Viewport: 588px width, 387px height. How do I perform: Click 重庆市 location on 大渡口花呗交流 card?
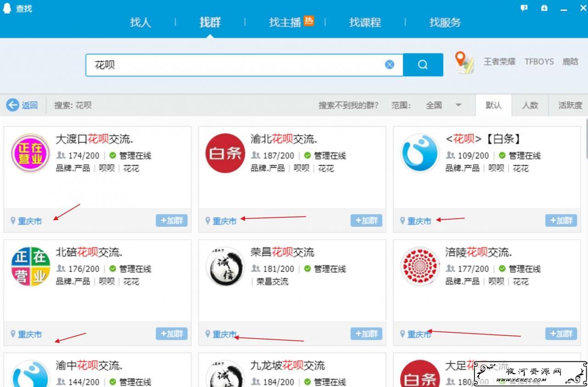pos(30,221)
